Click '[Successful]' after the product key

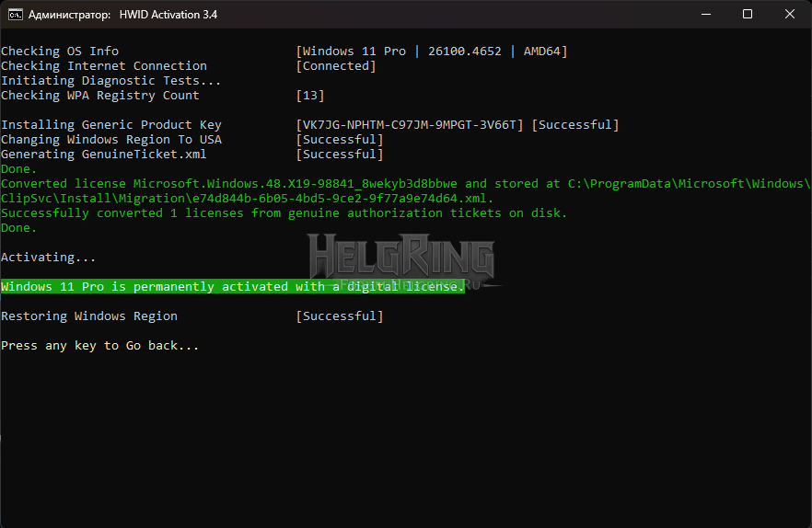(574, 125)
